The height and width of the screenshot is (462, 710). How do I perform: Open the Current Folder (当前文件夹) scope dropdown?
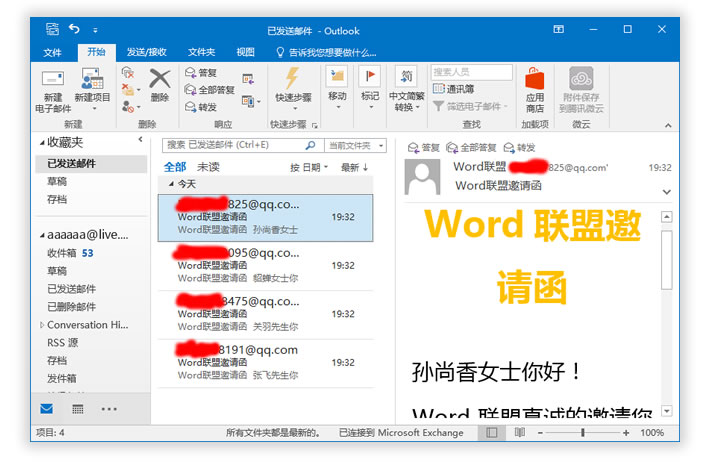tap(356, 145)
